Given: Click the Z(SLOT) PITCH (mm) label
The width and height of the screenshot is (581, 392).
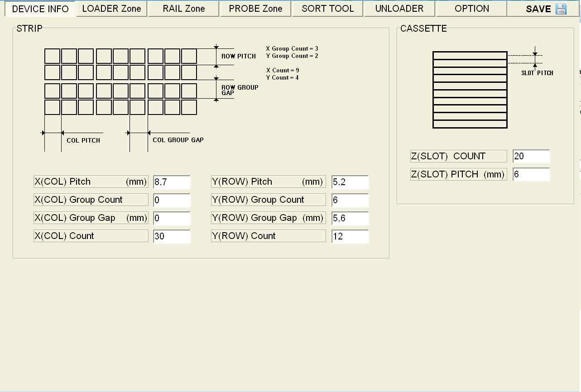Looking at the screenshot, I should (x=458, y=174).
